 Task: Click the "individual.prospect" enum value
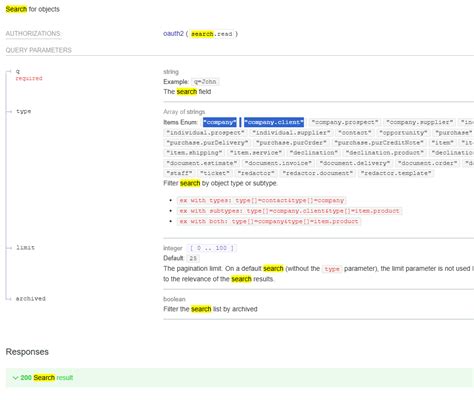point(205,133)
